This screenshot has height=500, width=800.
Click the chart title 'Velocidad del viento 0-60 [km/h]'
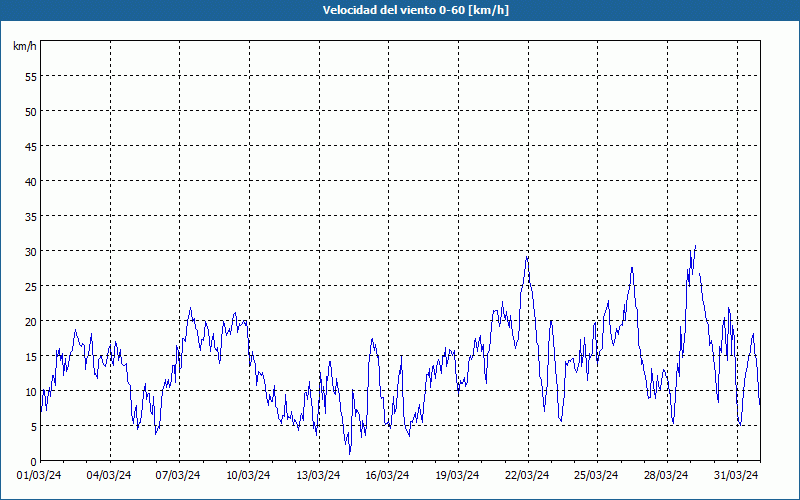click(415, 10)
